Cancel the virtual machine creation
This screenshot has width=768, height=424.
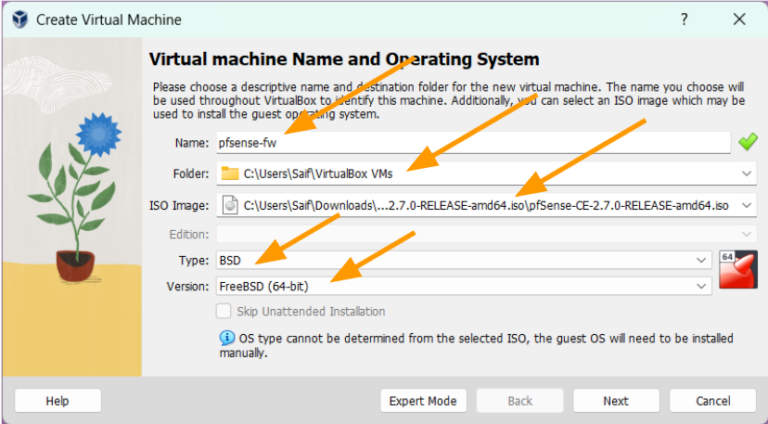tap(713, 401)
